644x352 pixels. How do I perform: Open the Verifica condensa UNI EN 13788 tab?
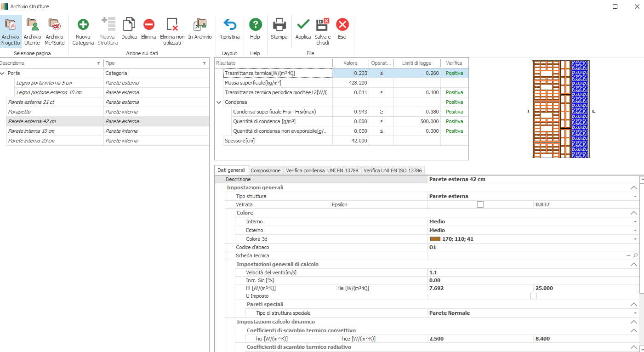tap(322, 170)
